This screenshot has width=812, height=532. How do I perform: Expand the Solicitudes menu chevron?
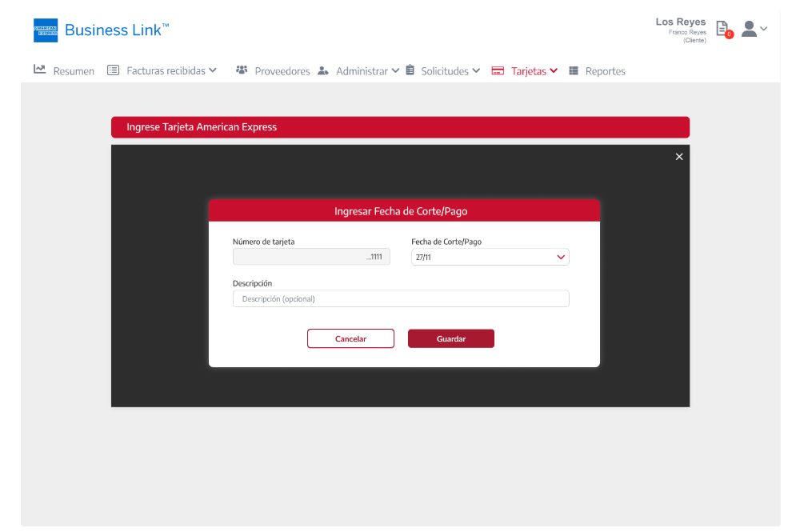[476, 70]
